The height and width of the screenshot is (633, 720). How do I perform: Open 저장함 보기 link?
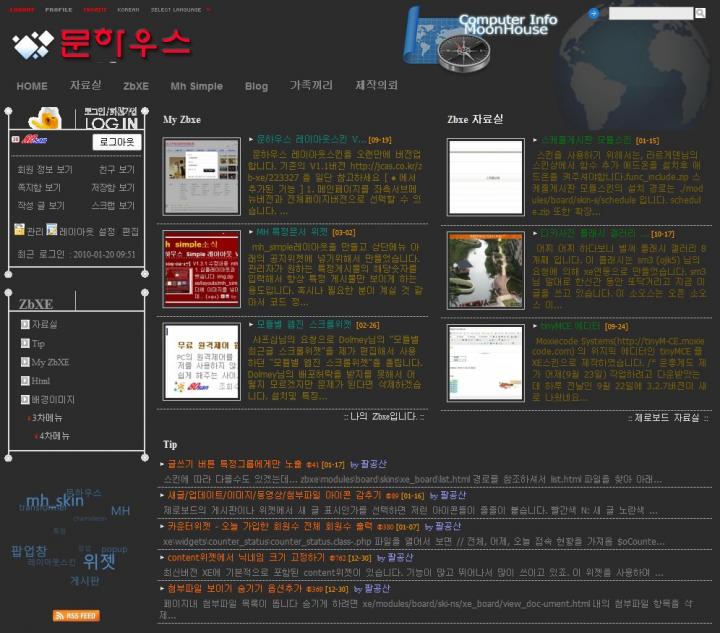[x=113, y=187]
